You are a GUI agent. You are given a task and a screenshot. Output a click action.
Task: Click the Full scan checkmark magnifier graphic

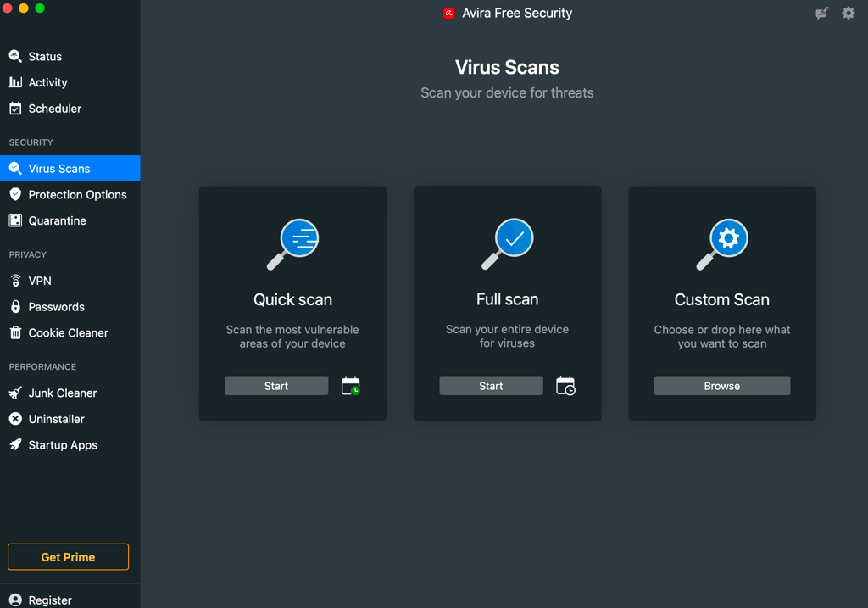508,244
